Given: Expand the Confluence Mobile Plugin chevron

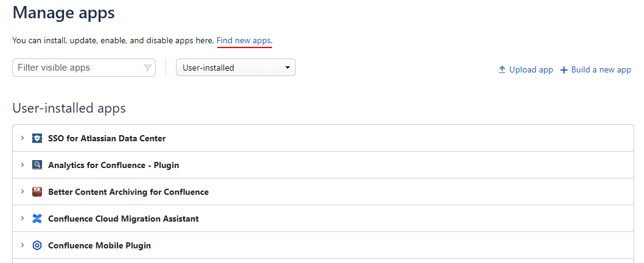Looking at the screenshot, I should click(23, 245).
